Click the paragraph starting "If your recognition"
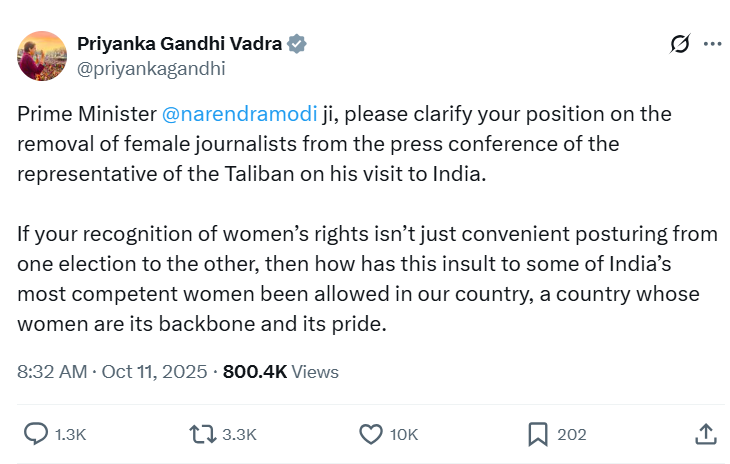 point(360,279)
